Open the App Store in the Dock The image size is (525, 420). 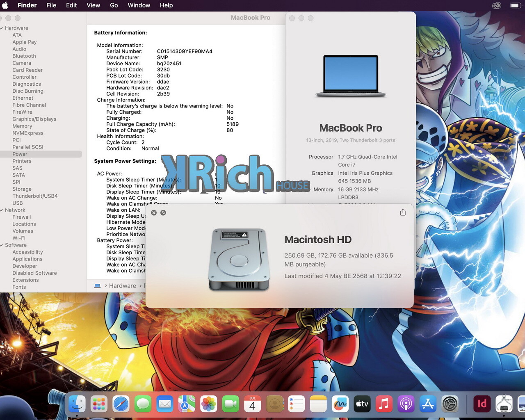pos(428,404)
